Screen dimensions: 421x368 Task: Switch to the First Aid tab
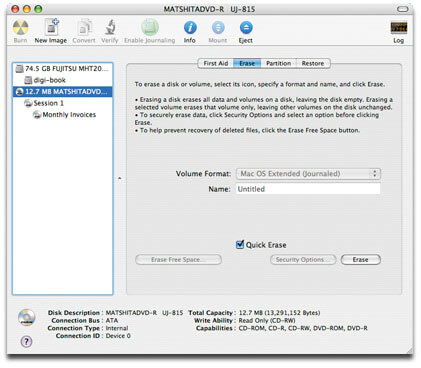point(216,63)
